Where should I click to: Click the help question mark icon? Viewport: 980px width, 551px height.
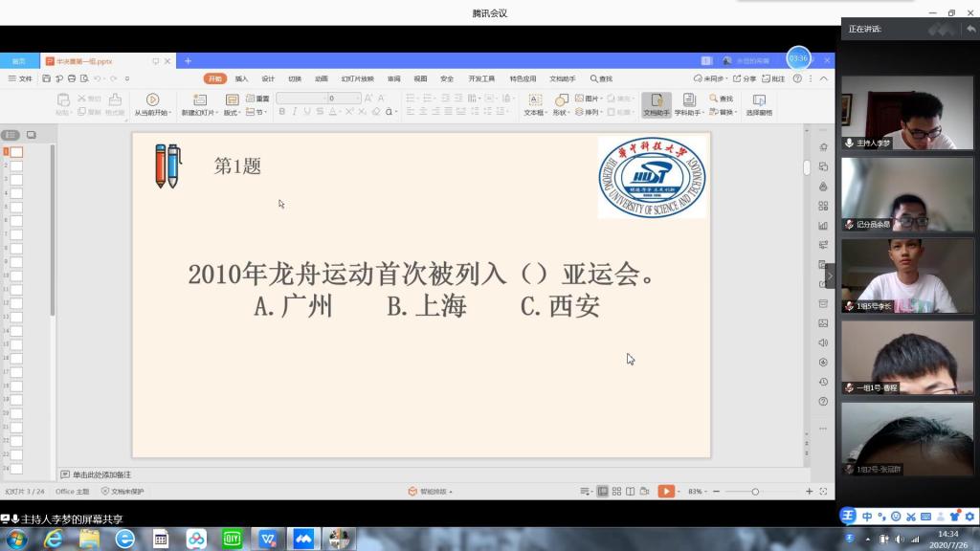[797, 78]
